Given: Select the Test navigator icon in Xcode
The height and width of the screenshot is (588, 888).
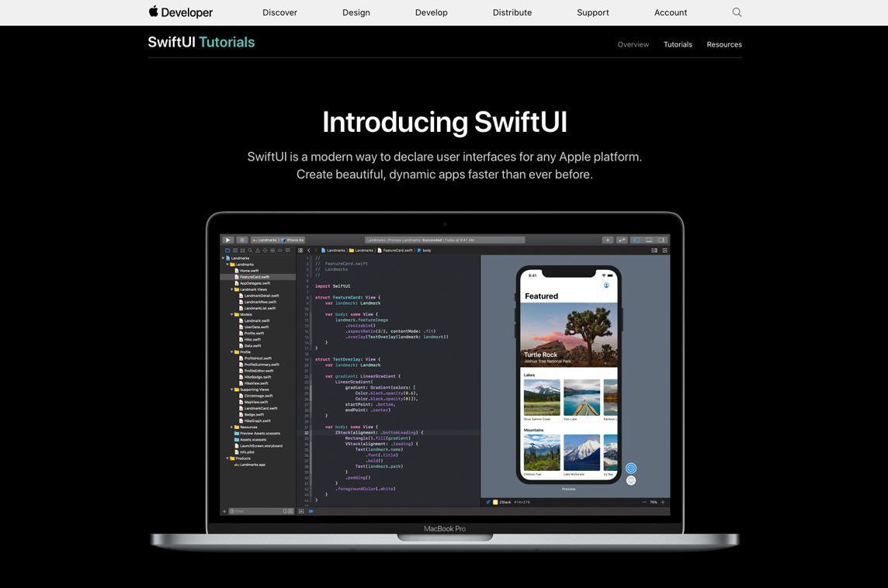Looking at the screenshot, I should click(x=265, y=250).
